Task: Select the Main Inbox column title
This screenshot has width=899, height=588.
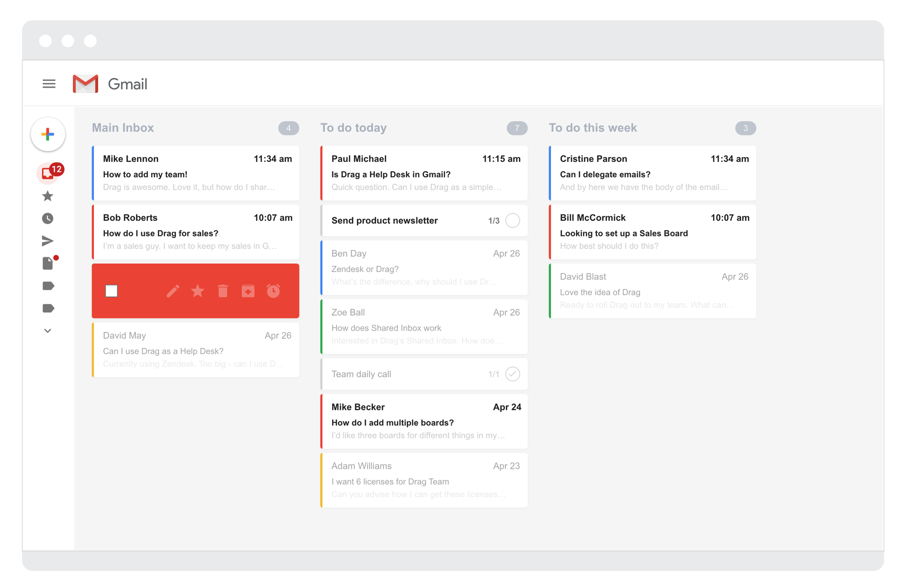Action: click(x=123, y=128)
